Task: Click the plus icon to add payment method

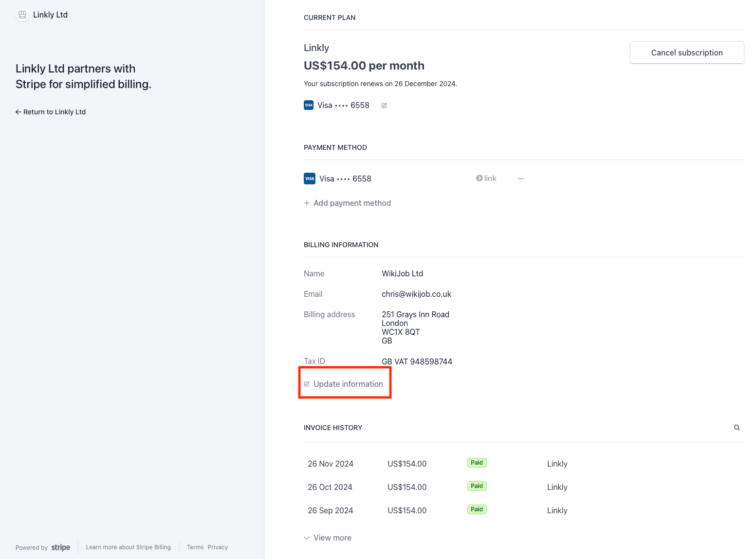Action: pyautogui.click(x=307, y=203)
